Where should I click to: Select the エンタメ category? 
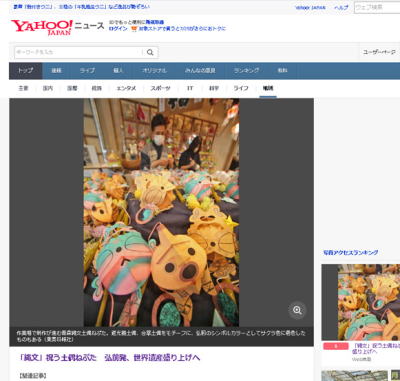pos(126,88)
